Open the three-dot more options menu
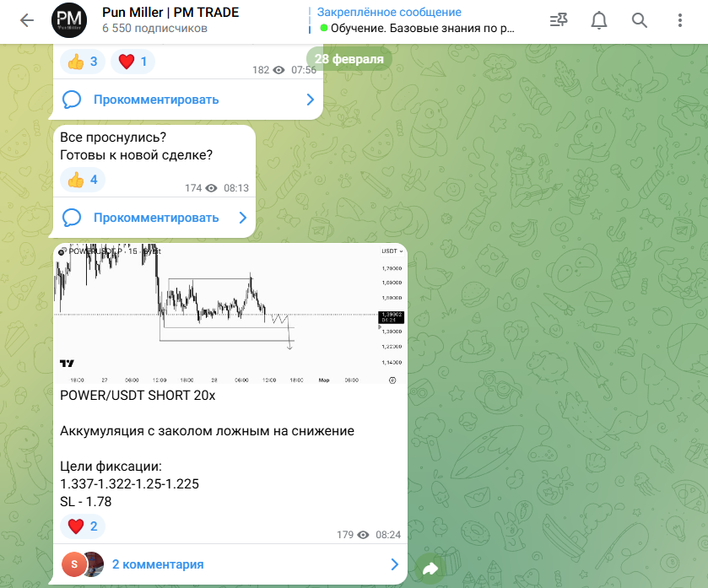708x588 pixels. 679,20
